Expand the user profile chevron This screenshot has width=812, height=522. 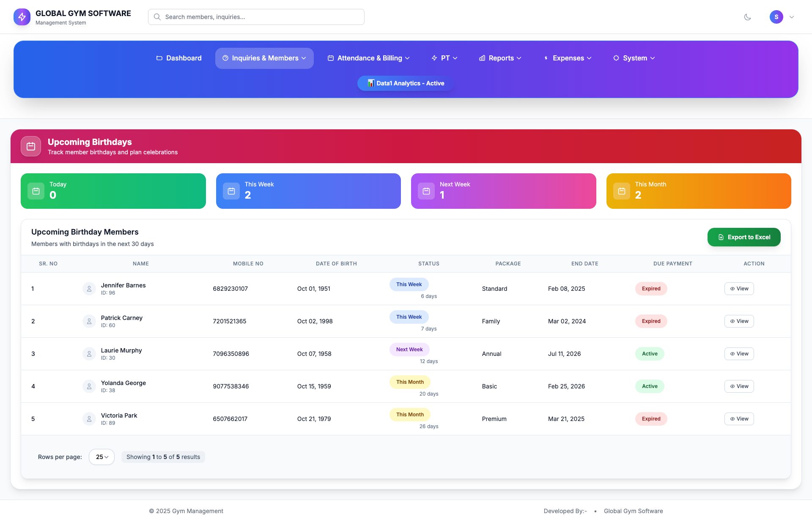tap(792, 17)
